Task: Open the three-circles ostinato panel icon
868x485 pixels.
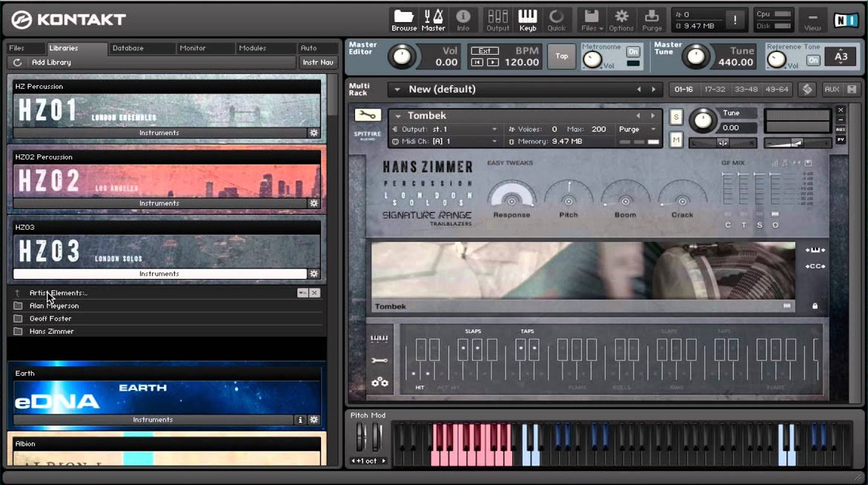Action: (x=380, y=382)
